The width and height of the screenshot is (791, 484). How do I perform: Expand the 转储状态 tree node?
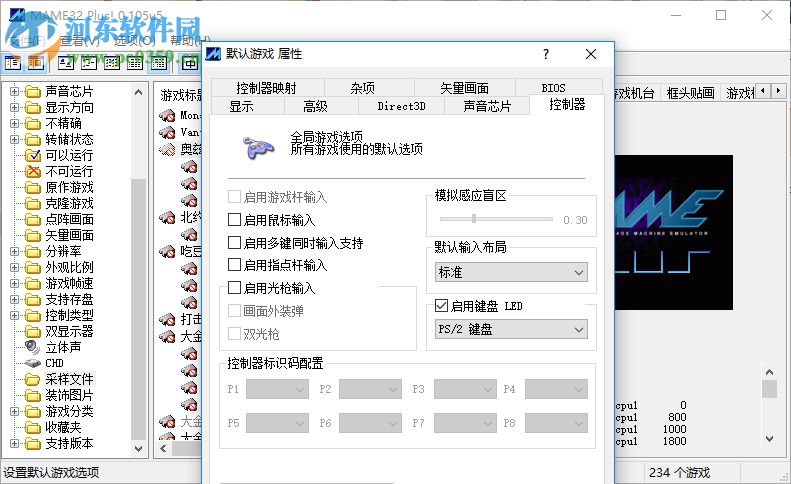pos(14,139)
